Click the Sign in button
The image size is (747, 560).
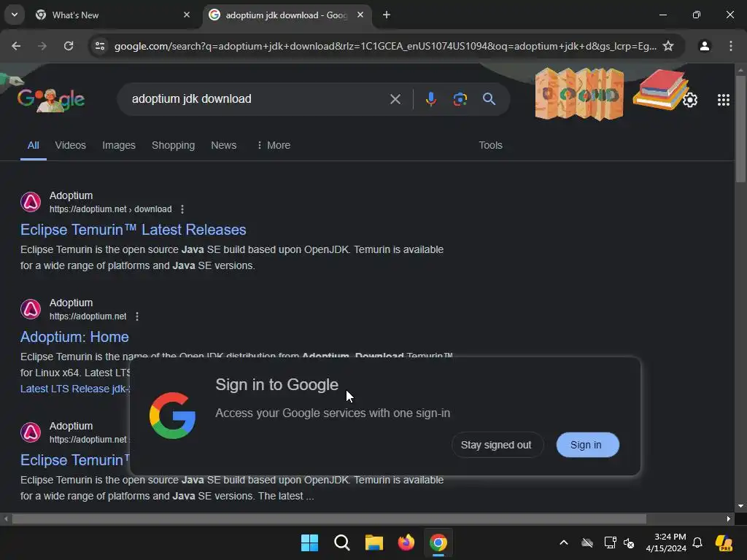click(x=587, y=445)
